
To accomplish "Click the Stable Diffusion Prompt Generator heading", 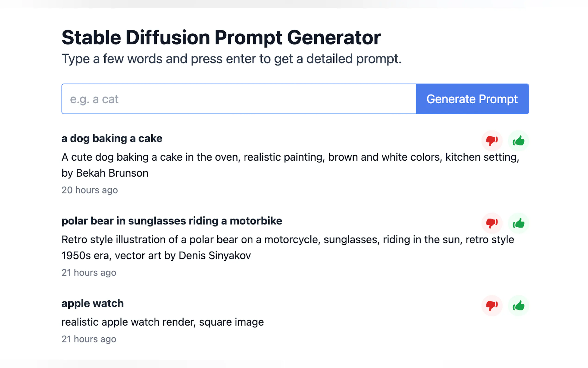I will [221, 37].
